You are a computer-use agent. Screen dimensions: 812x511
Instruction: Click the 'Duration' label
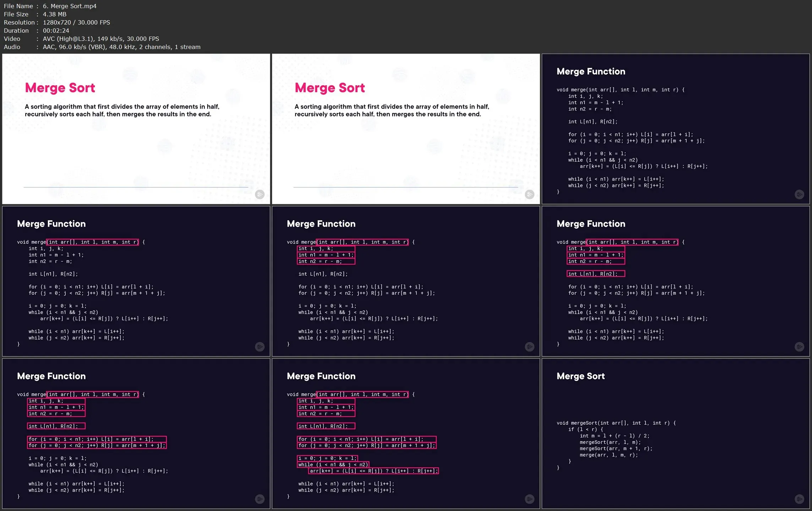(x=16, y=31)
